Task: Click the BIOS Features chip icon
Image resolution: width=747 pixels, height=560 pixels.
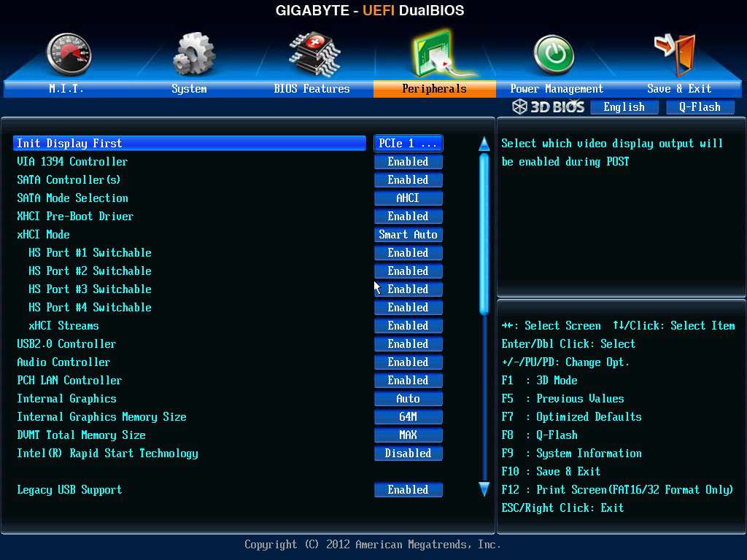Action: [x=314, y=54]
